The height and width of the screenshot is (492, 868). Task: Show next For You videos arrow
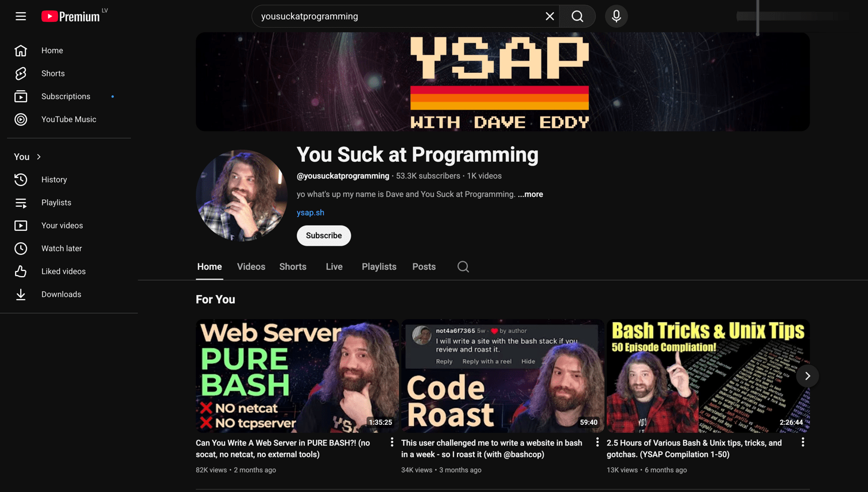(807, 376)
